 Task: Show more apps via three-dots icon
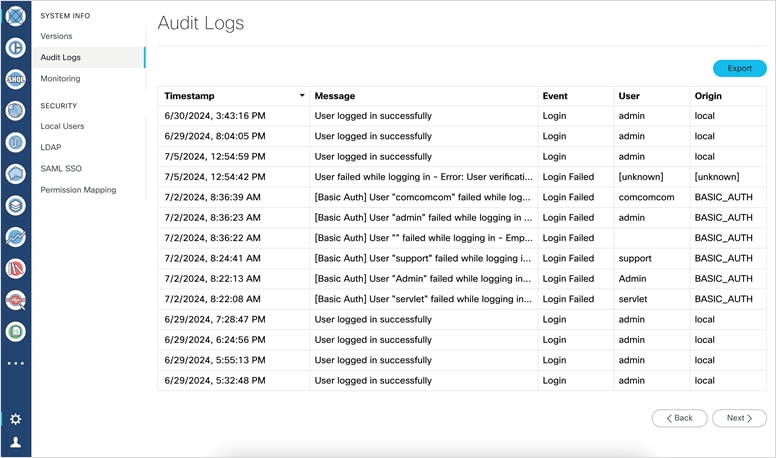(15, 363)
